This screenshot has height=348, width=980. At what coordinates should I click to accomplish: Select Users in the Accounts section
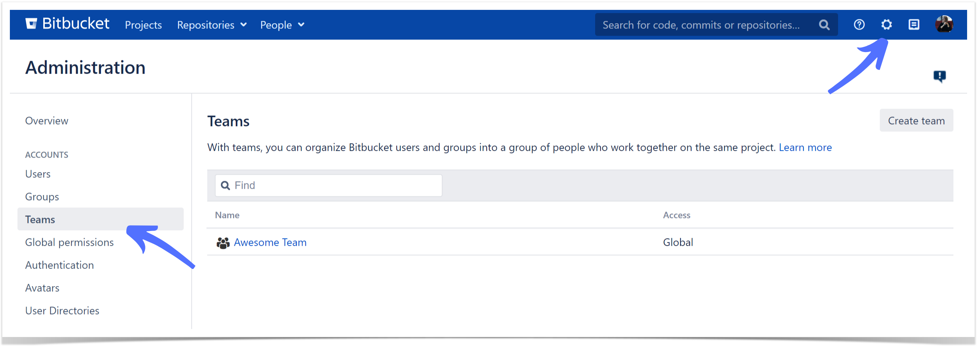coord(38,174)
